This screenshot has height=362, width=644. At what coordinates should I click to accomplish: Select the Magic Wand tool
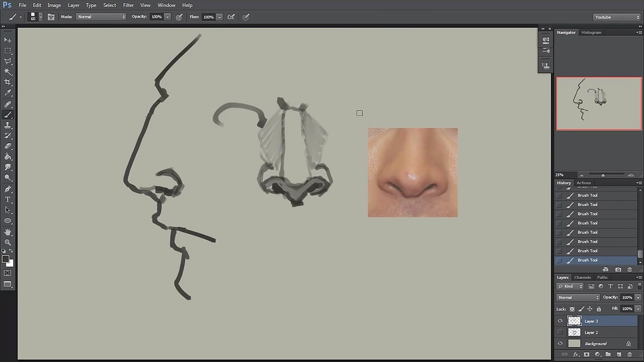pos(8,72)
